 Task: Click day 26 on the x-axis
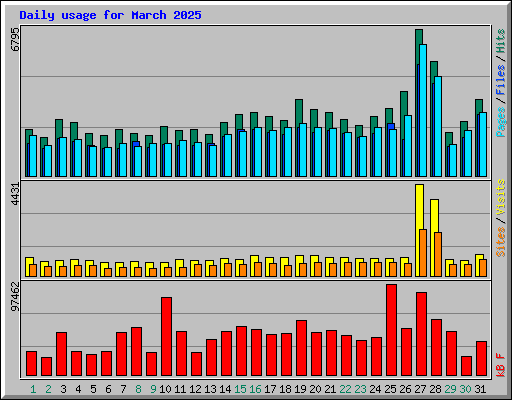tap(405, 389)
